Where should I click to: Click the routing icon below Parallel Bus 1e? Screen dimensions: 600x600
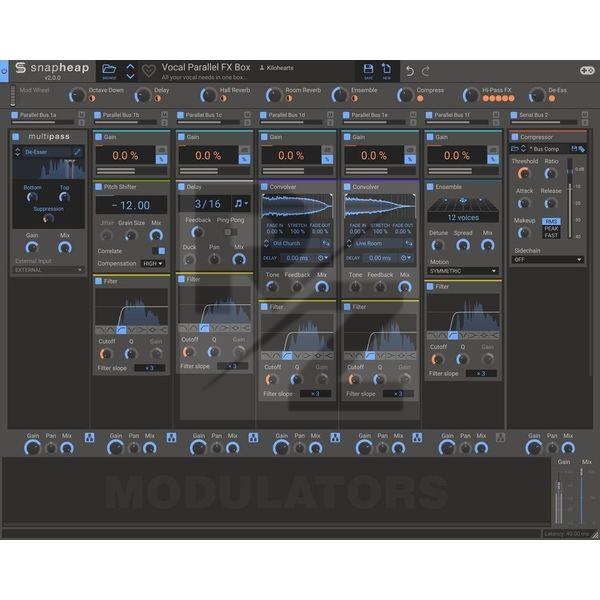[x=417, y=437]
